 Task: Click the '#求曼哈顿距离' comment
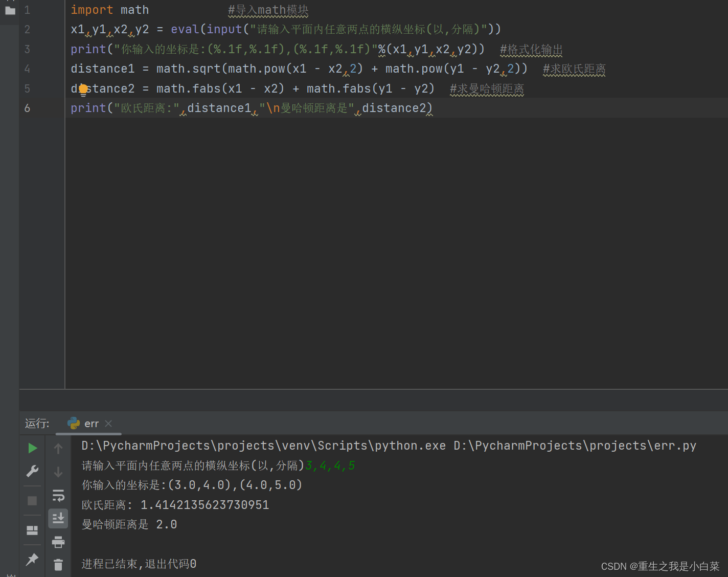click(x=487, y=89)
